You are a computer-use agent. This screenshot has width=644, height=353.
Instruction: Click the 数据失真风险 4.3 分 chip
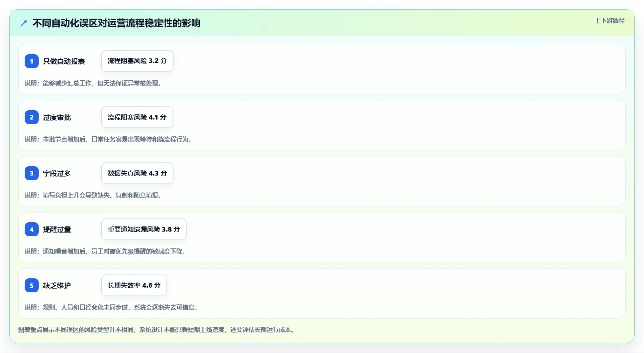click(137, 173)
